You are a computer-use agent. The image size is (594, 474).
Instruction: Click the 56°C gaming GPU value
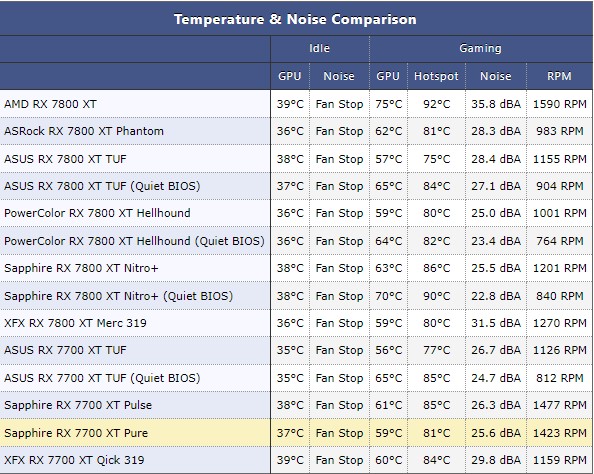tap(388, 350)
